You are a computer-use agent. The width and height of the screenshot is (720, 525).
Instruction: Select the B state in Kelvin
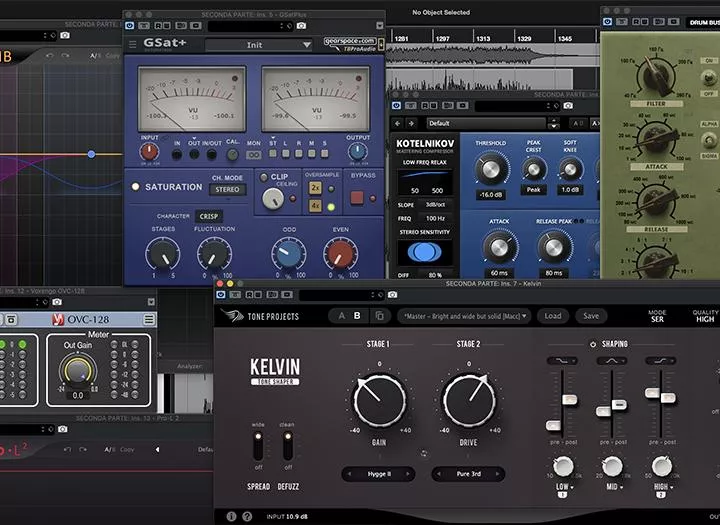pos(357,316)
